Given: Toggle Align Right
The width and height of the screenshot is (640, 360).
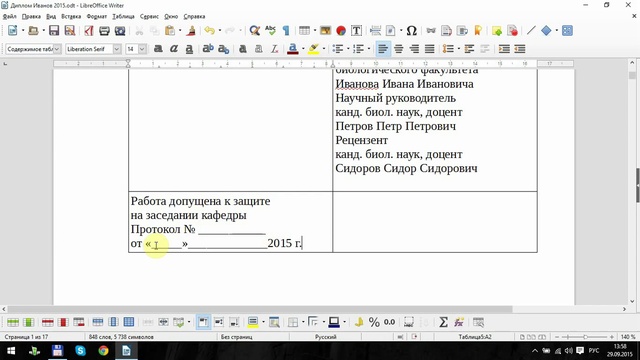Looking at the screenshot, I should pos(414,49).
